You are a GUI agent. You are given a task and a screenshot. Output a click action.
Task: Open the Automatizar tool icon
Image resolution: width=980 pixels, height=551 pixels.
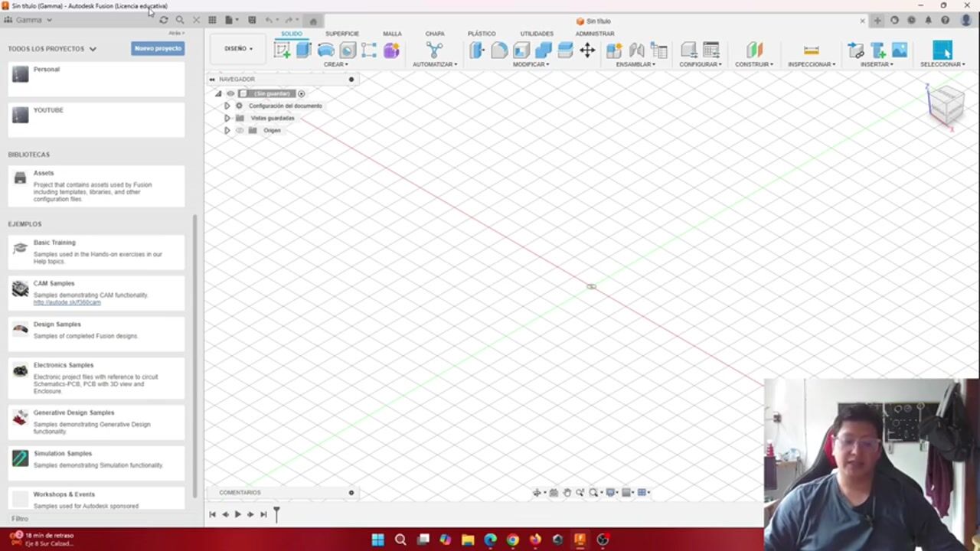coord(434,51)
